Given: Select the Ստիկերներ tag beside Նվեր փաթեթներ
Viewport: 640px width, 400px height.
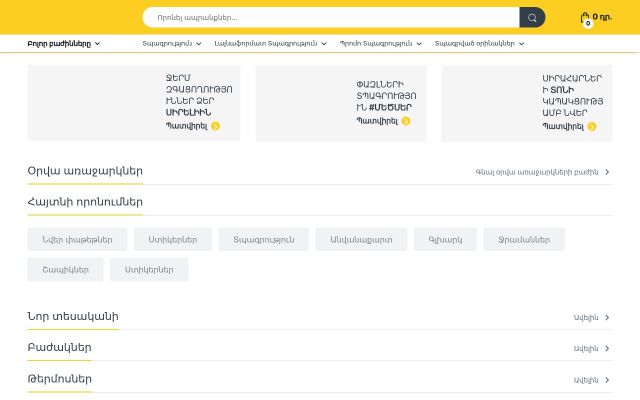Looking at the screenshot, I should click(x=173, y=240).
